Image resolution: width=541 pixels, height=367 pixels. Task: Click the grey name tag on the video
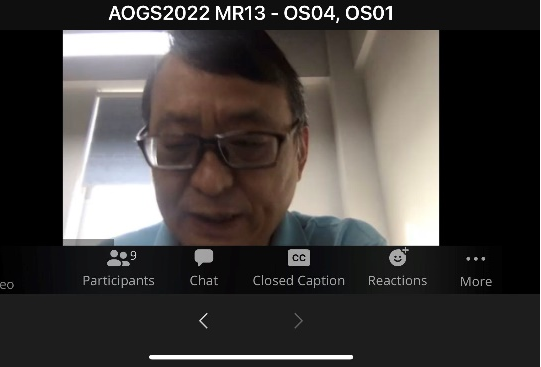88,242
